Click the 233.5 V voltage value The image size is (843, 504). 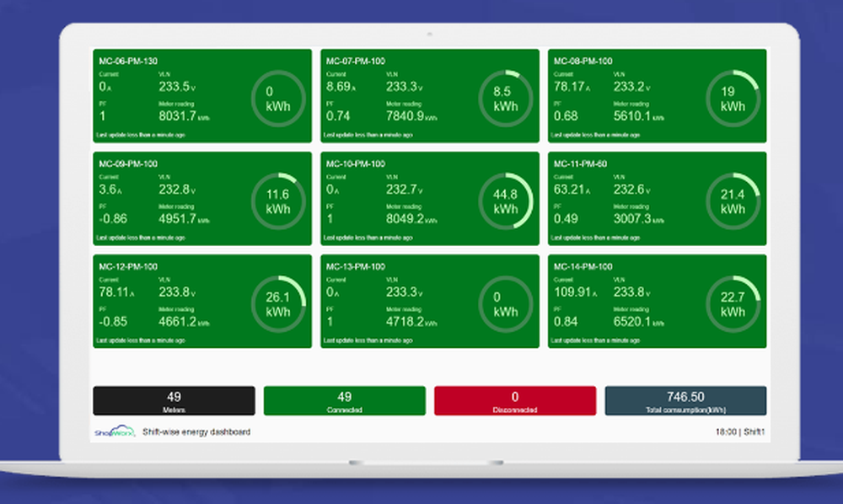click(x=177, y=87)
